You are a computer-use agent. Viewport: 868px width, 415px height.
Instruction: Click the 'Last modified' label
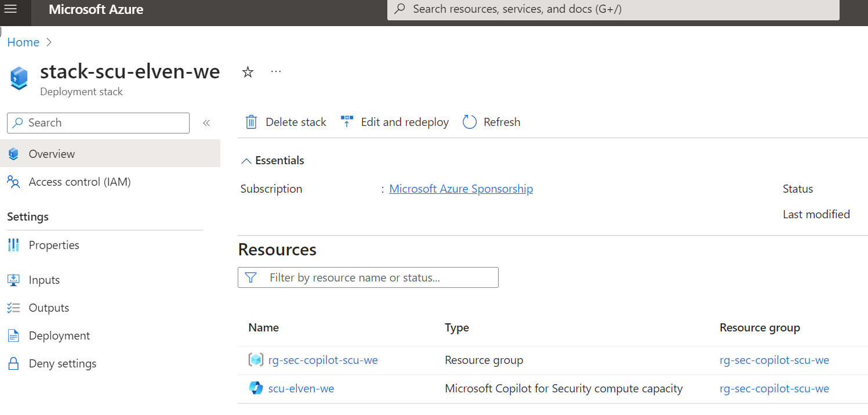coord(816,214)
